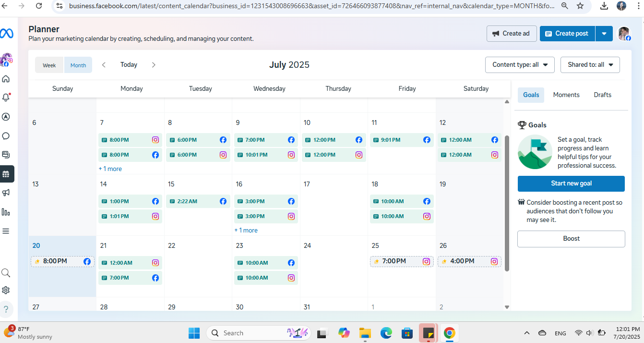
Task: Open the Edge Copilot taskbar icon
Action: [344, 333]
